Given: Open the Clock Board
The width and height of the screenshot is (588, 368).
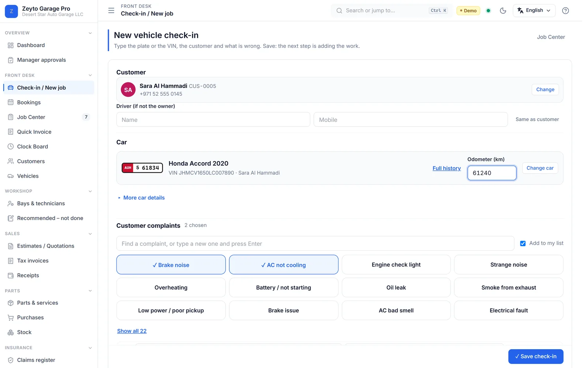Looking at the screenshot, I should pyautogui.click(x=49, y=146).
